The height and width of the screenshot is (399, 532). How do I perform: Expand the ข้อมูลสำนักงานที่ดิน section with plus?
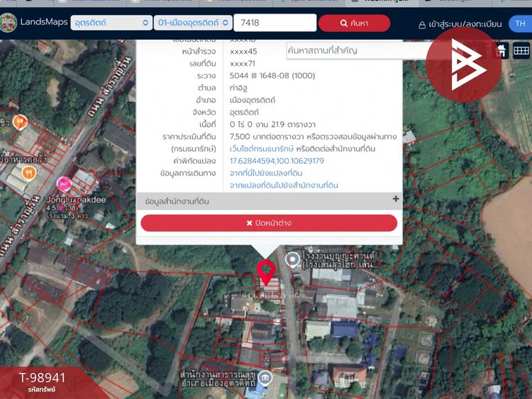click(396, 199)
